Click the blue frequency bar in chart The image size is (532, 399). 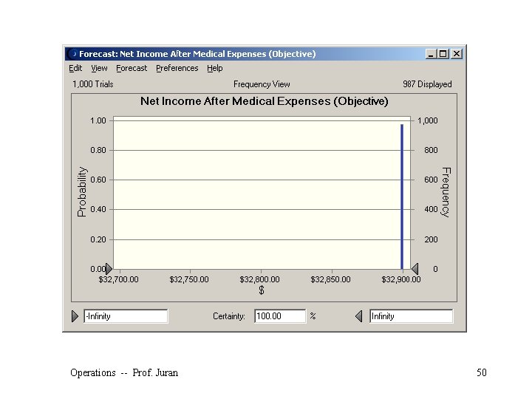pos(402,197)
